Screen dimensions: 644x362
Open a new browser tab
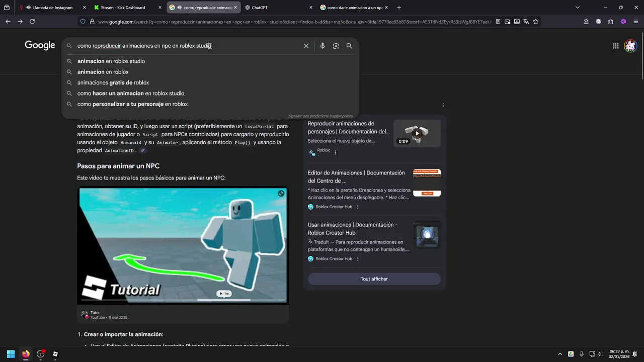tap(399, 8)
